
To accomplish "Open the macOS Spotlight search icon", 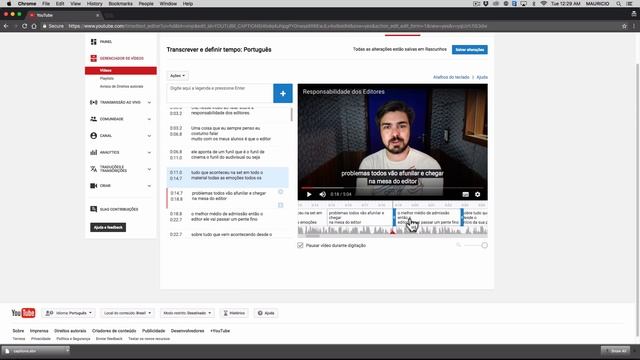I will pyautogui.click(x=619, y=4).
